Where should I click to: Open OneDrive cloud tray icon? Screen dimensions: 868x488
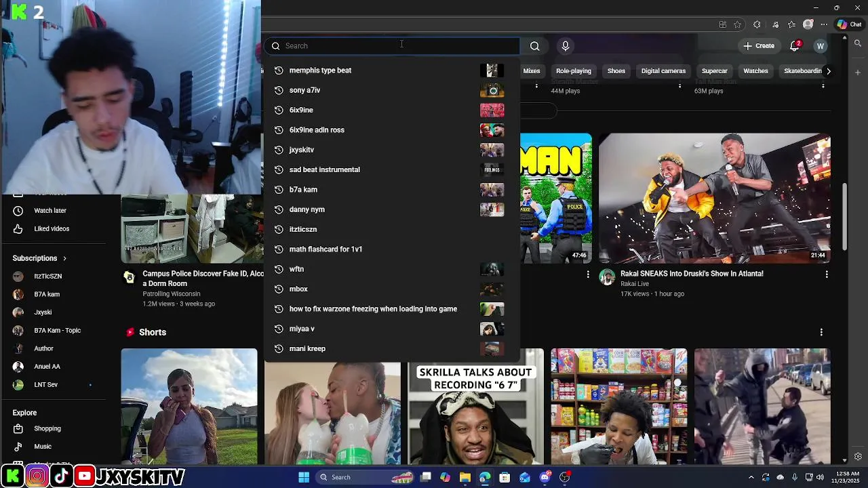coord(780,477)
